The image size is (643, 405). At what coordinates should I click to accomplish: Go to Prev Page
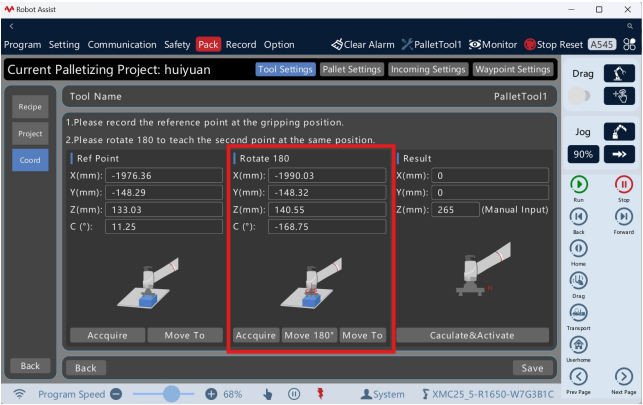pos(579,376)
